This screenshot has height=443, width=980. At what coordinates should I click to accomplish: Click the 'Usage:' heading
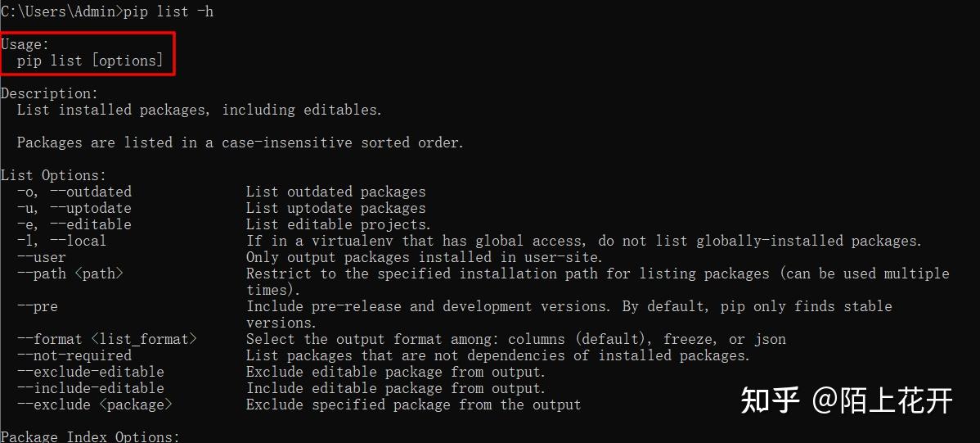click(x=25, y=44)
